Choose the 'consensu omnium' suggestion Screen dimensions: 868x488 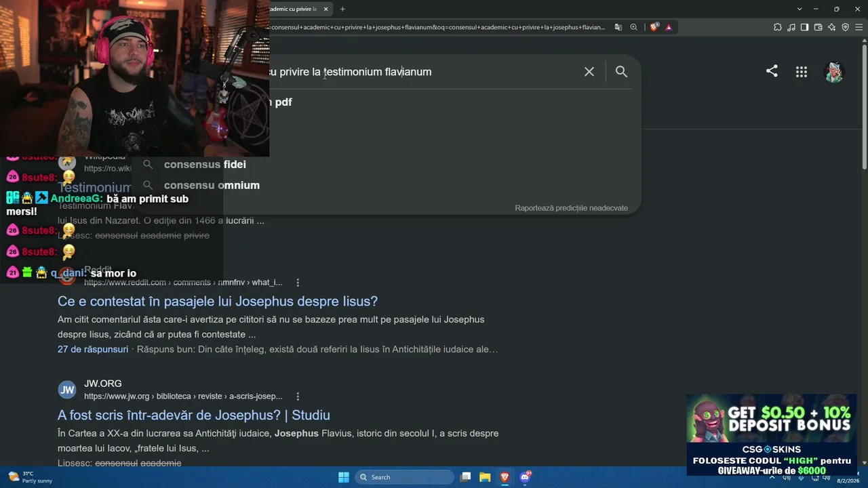pyautogui.click(x=212, y=186)
